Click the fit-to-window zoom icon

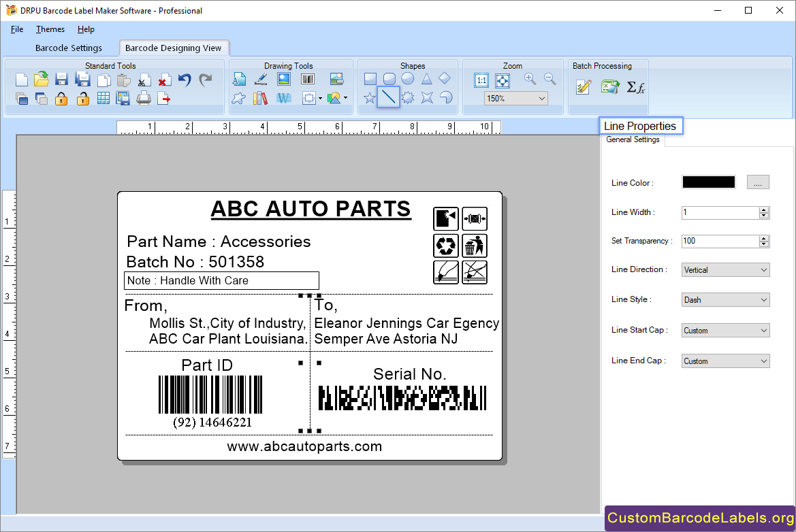(503, 80)
